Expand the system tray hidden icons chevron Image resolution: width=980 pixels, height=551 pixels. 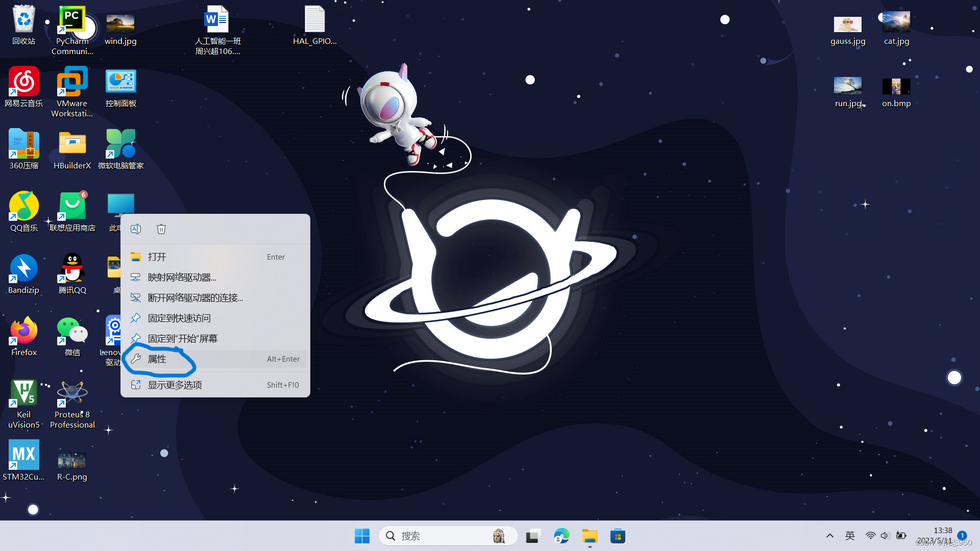[830, 536]
